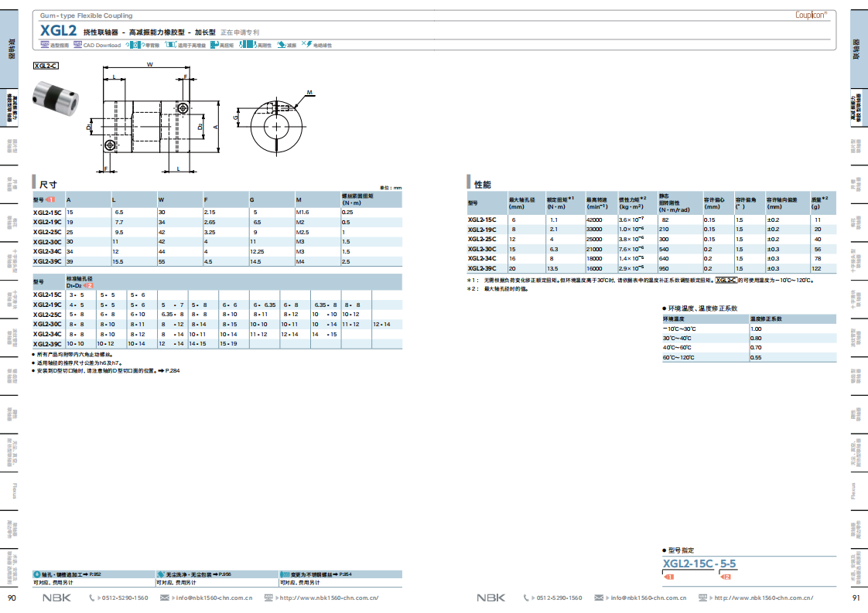Click the NBK logo on page 91
The width and height of the screenshot is (868, 613).
point(491,598)
